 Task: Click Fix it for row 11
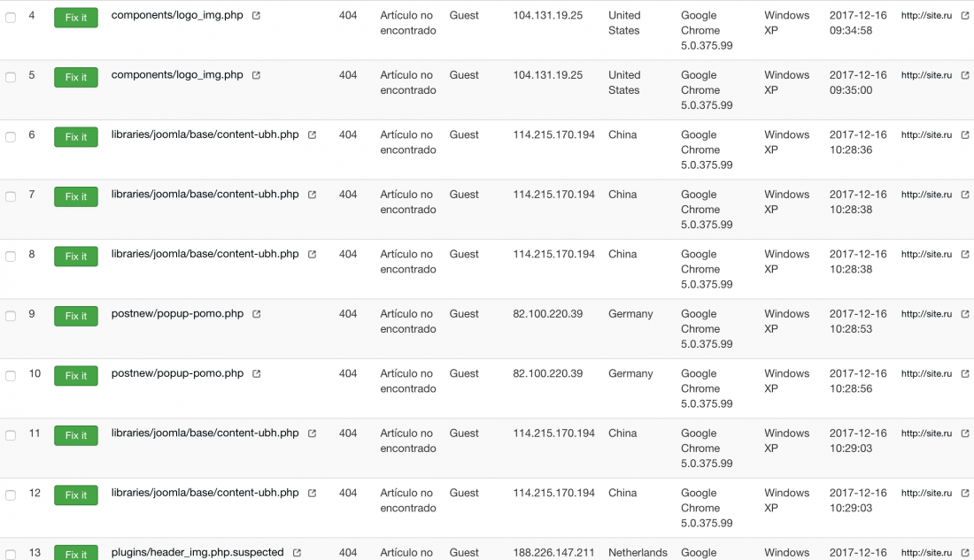pos(76,435)
